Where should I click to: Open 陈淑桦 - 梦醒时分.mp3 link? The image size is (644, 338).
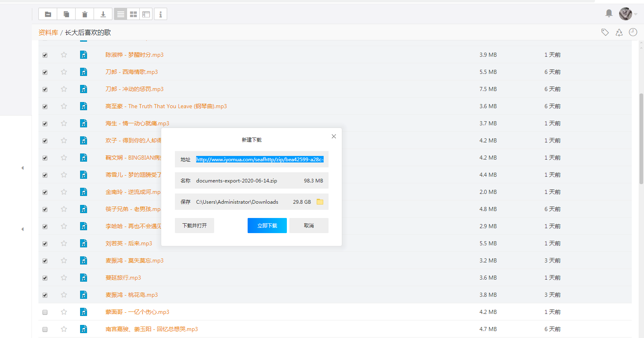coord(134,55)
